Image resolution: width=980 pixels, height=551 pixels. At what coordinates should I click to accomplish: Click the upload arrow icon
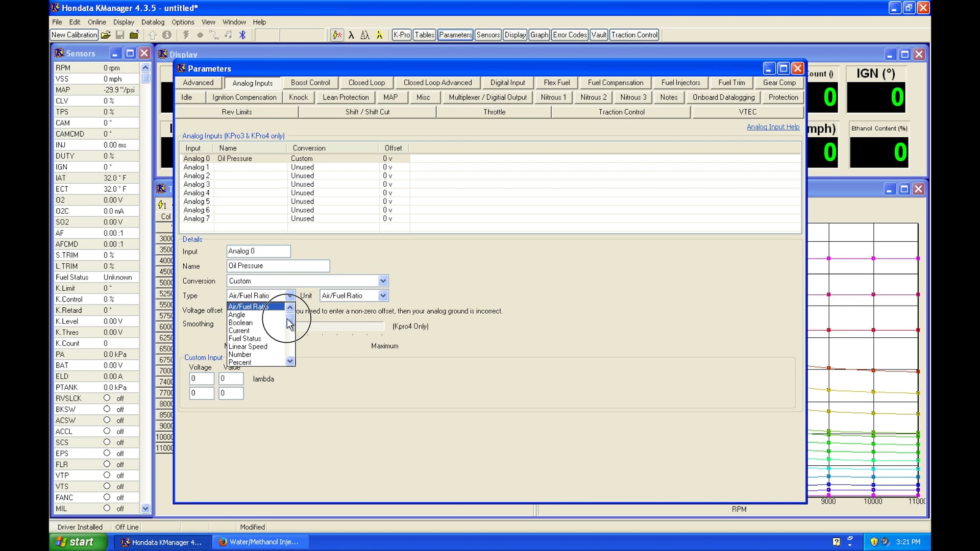click(x=153, y=35)
